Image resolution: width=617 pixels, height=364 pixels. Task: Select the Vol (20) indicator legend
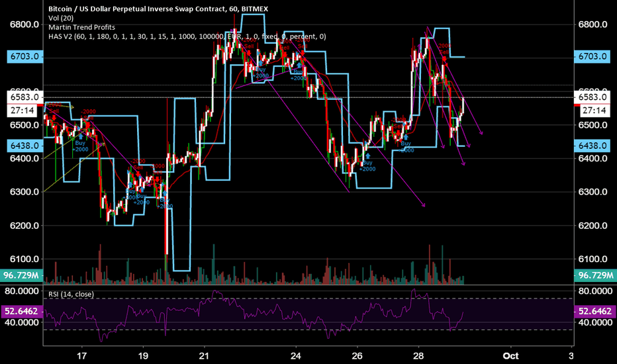point(61,18)
